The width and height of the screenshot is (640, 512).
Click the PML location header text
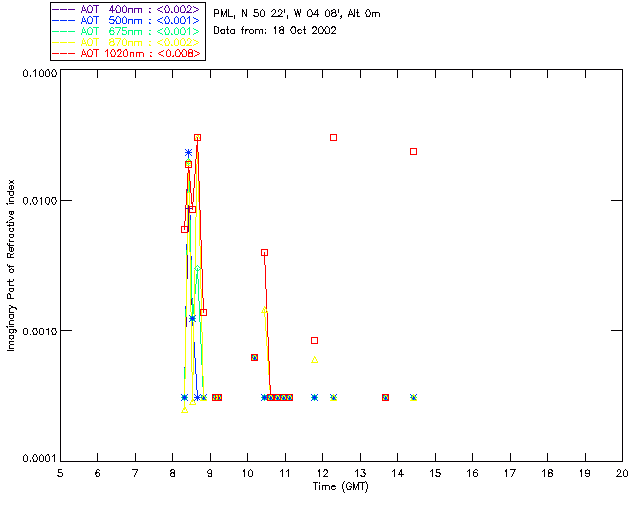pyautogui.click(x=297, y=14)
